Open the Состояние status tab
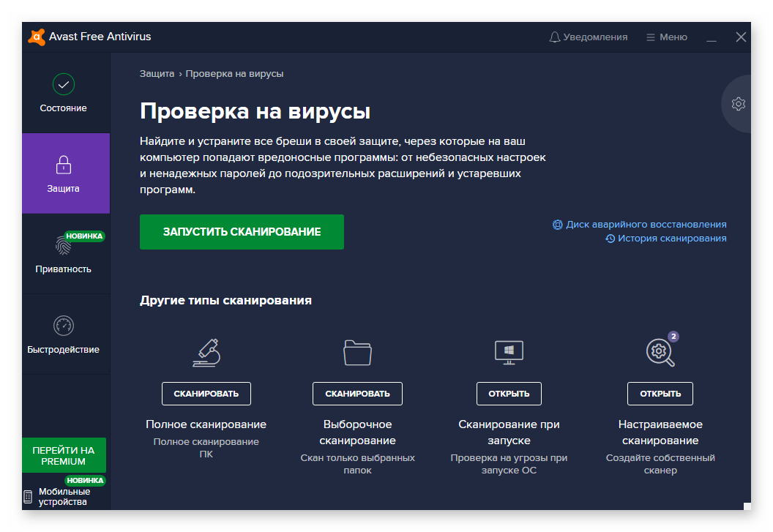Screen dimensions: 773x532 coord(66,93)
